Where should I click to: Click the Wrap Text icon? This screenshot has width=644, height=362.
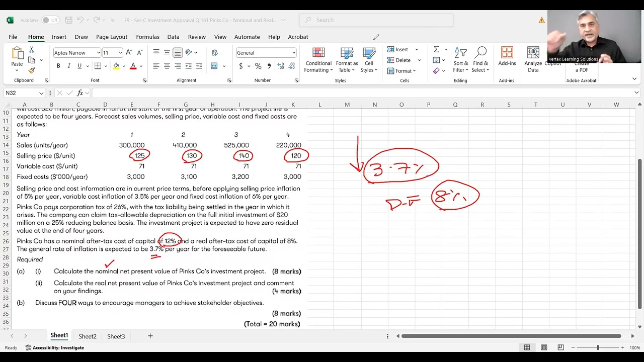click(215, 52)
